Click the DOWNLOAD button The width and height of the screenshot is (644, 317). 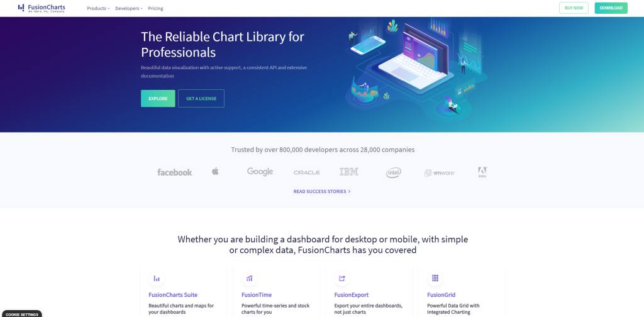point(611,8)
